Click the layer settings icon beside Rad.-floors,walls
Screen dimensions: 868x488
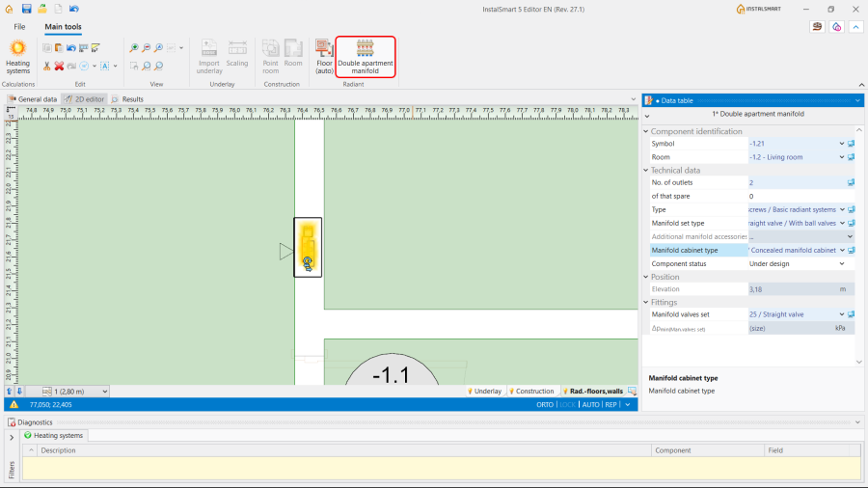(632, 392)
